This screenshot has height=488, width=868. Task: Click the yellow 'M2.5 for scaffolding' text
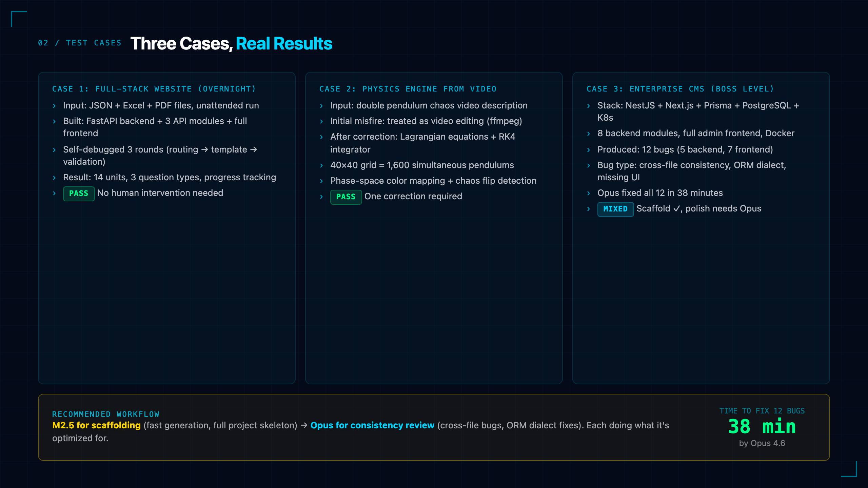coord(96,425)
